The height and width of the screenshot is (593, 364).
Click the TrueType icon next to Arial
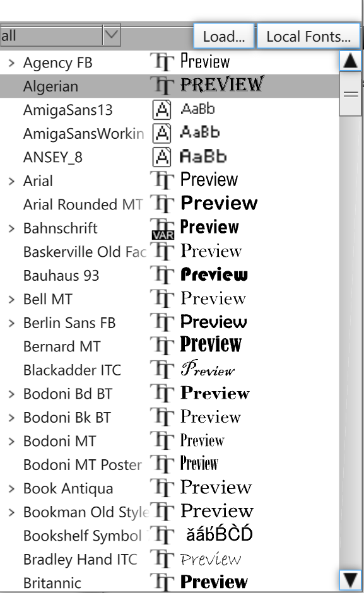click(162, 180)
